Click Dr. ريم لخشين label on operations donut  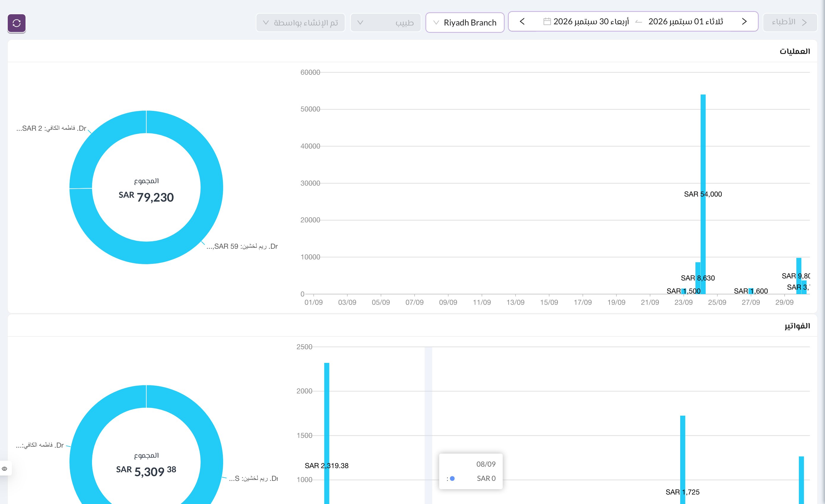pos(242,246)
